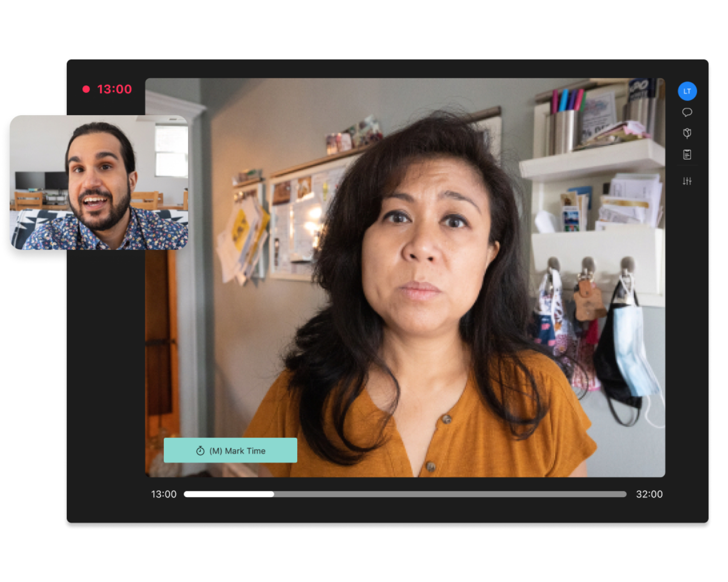Image resolution: width=728 pixels, height=582 pixels.
Task: Open the LT user avatar
Action: point(687,91)
